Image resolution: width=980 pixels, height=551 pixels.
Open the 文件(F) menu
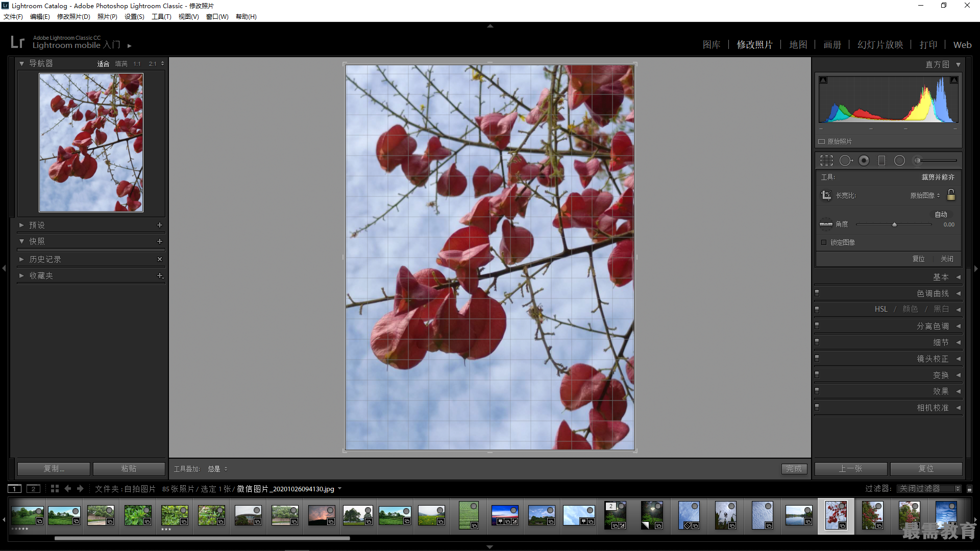pos(13,17)
